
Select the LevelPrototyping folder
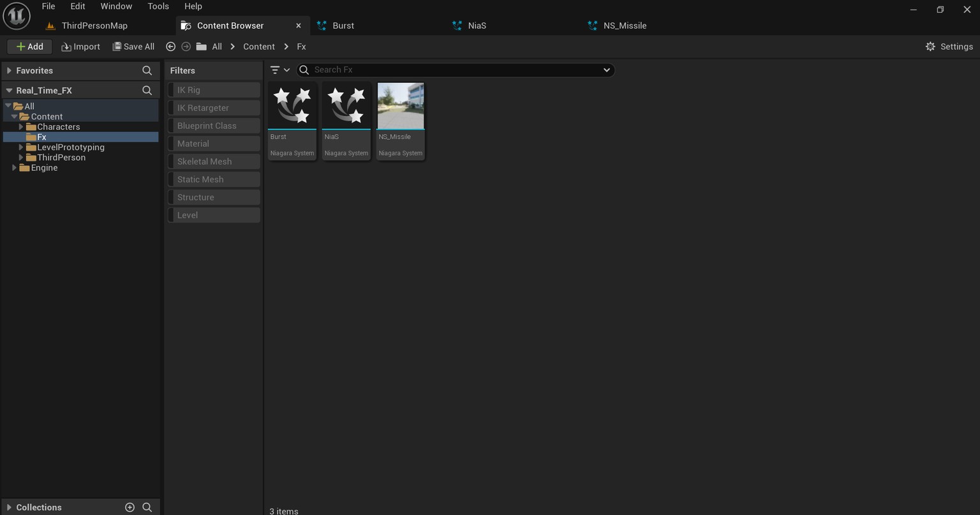tap(70, 147)
